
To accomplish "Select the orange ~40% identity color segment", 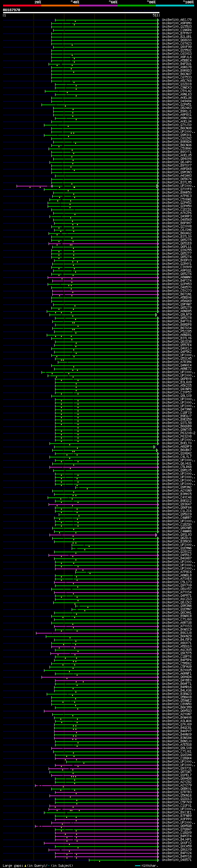I will 60,6.
